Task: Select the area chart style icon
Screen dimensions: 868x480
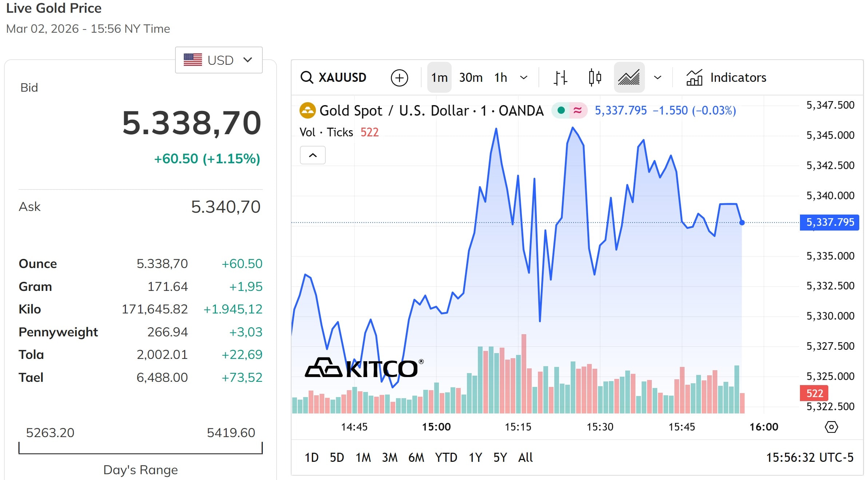Action: 629,77
